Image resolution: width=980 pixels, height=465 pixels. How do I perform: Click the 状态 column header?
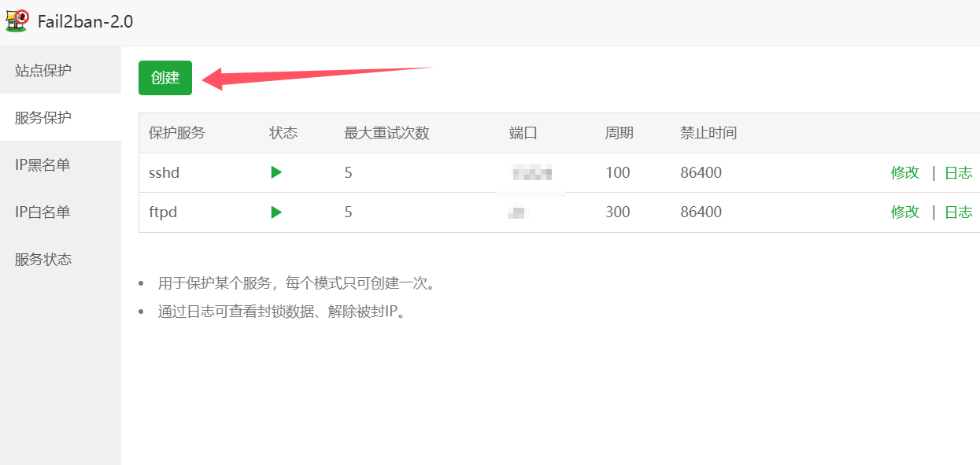pyautogui.click(x=283, y=133)
